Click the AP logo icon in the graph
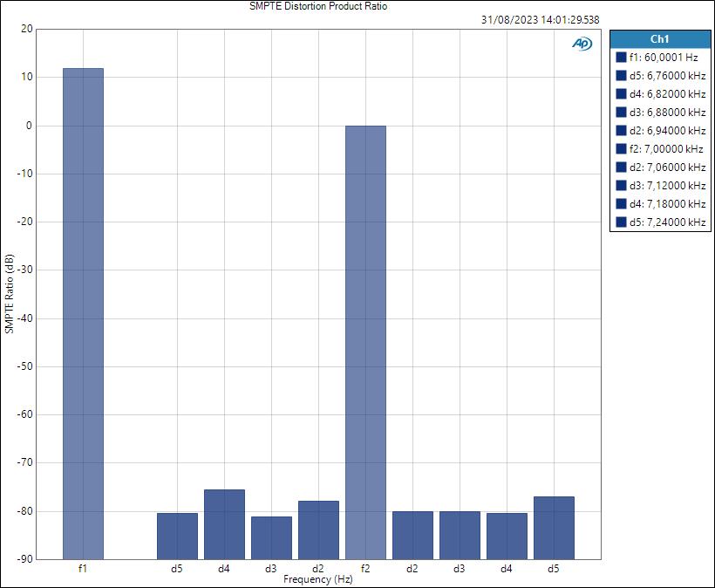Screen dimensions: 715x588 point(582,44)
